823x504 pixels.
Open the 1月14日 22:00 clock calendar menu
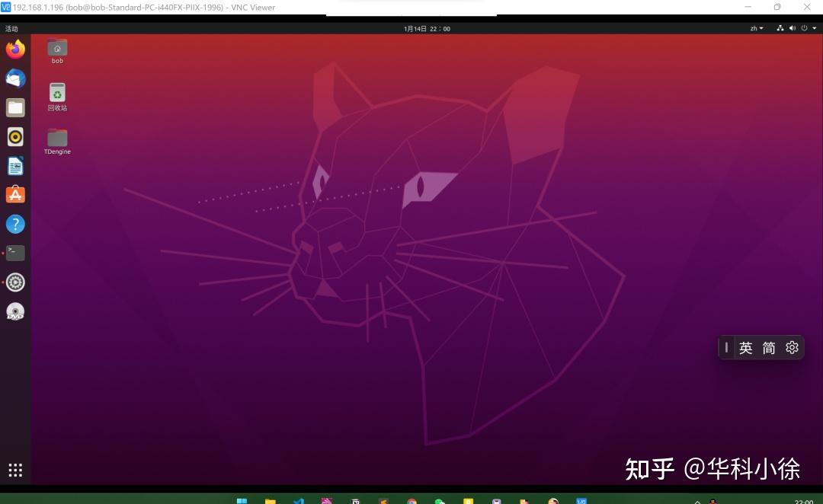point(427,29)
